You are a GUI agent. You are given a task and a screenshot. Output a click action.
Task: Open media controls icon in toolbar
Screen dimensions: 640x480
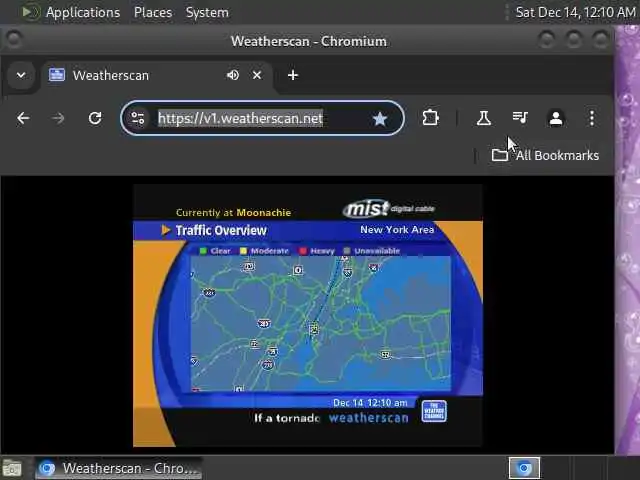pyautogui.click(x=520, y=118)
